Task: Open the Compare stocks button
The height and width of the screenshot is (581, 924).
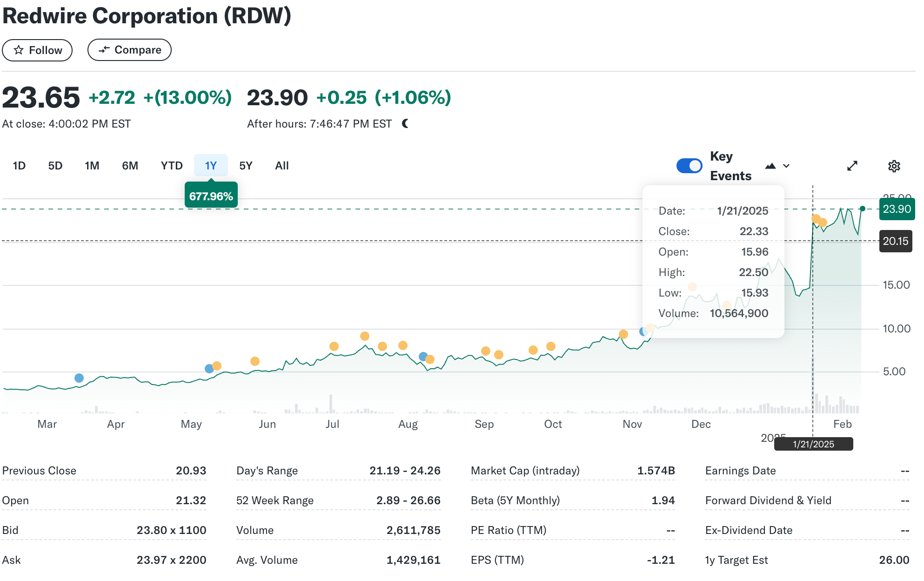Action: point(129,50)
